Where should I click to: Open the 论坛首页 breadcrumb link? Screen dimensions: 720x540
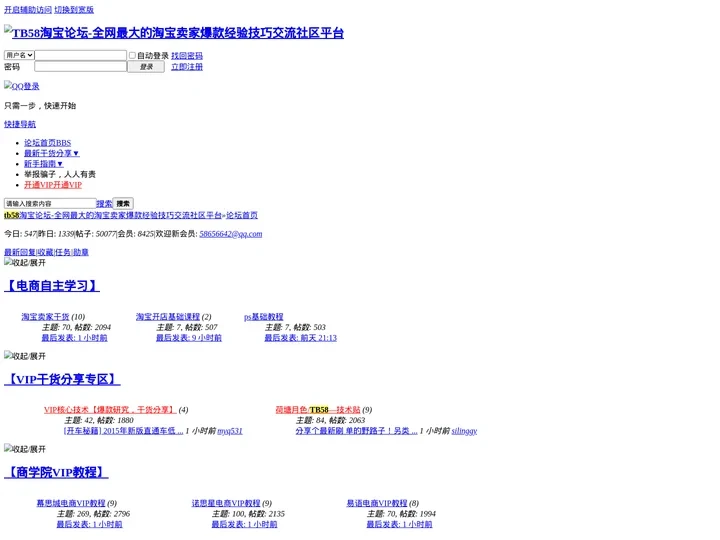click(242, 215)
